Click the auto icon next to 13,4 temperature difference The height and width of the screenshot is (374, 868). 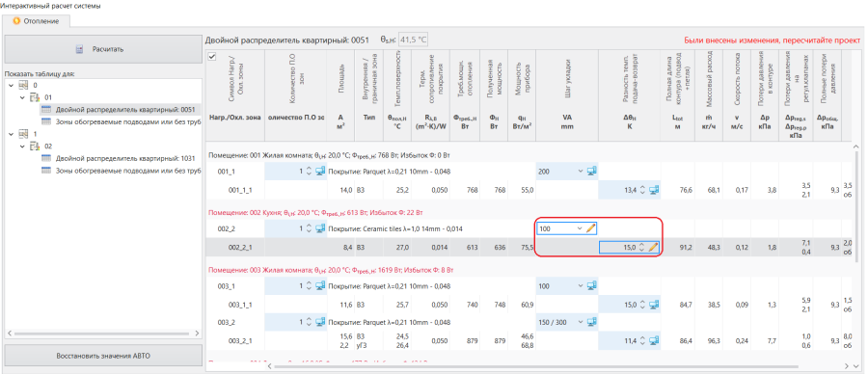(x=654, y=190)
